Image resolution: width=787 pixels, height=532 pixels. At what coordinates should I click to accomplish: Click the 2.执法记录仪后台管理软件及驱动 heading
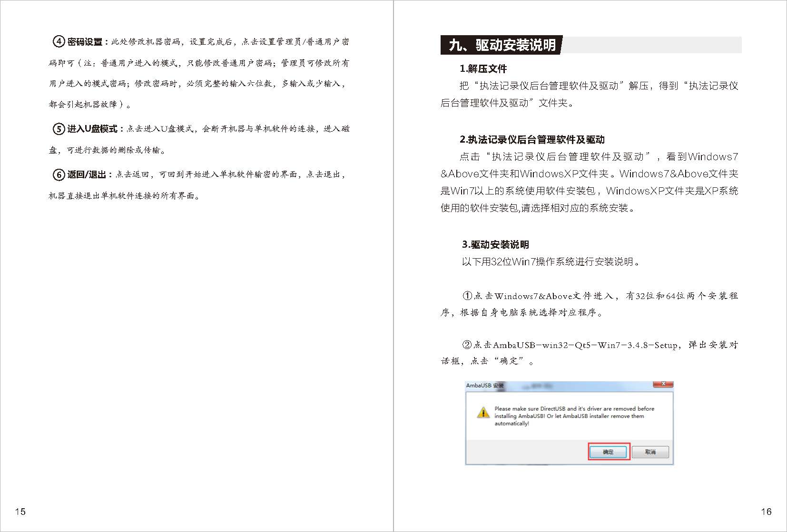(532, 139)
